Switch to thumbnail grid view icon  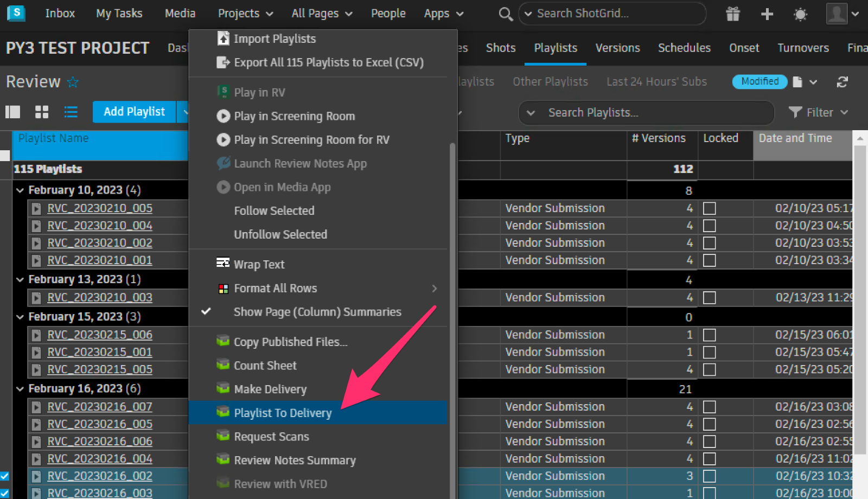coord(42,112)
